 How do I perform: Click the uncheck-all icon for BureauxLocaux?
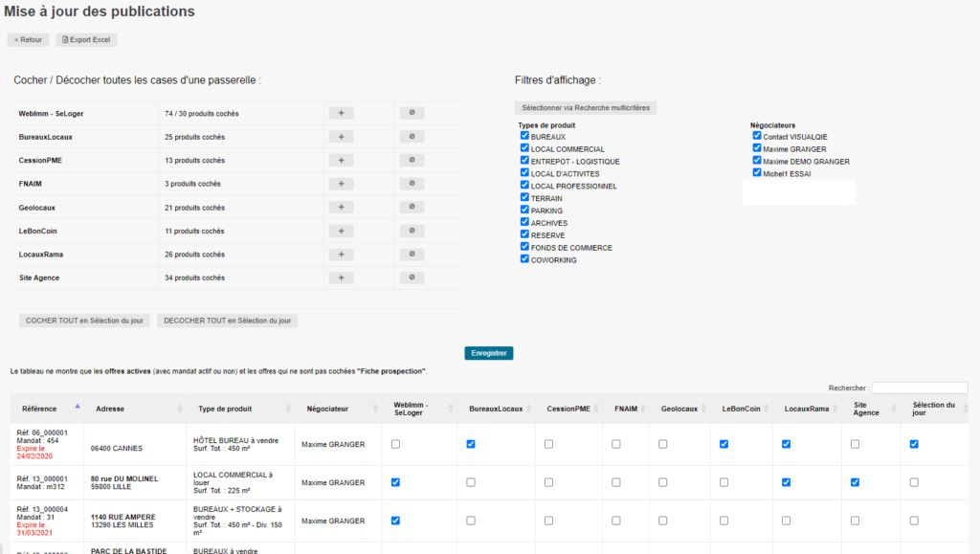click(411, 137)
